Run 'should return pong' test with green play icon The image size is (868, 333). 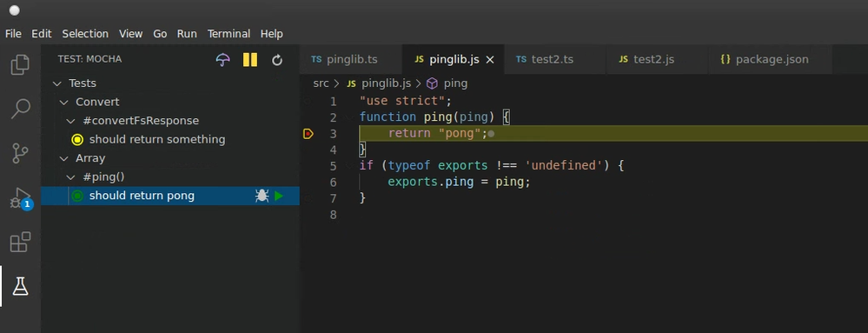click(x=279, y=196)
